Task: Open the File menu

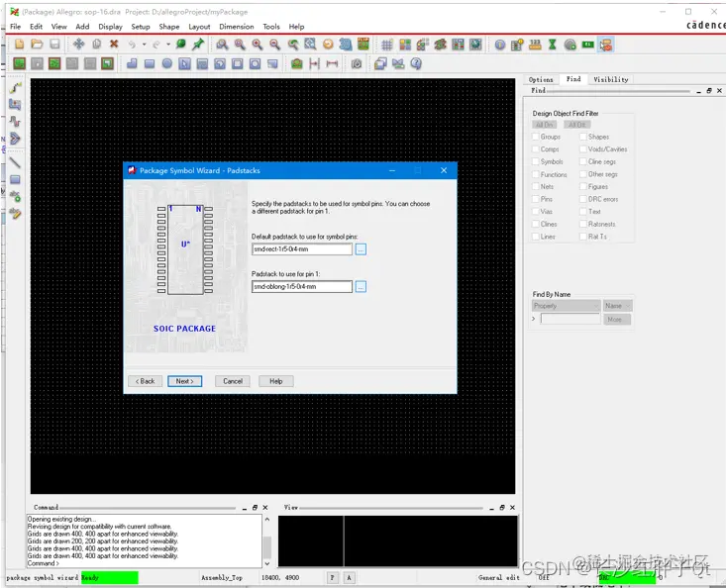Action: point(15,27)
